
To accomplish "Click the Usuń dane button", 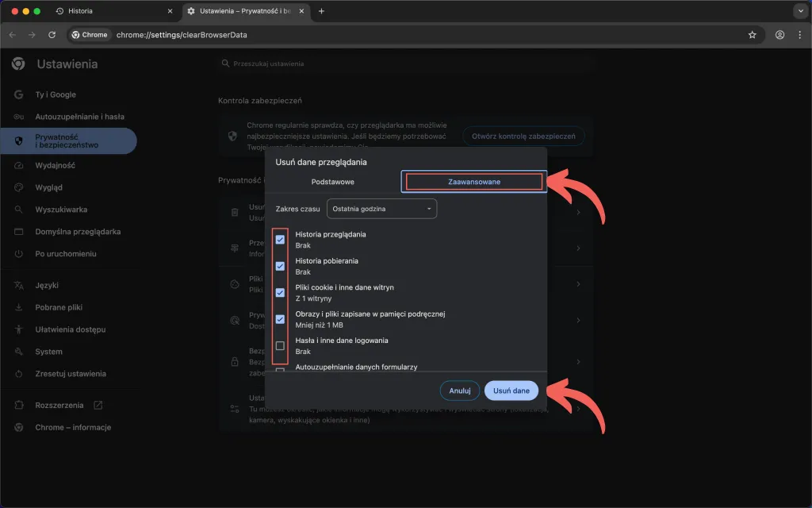I will pyautogui.click(x=511, y=391).
